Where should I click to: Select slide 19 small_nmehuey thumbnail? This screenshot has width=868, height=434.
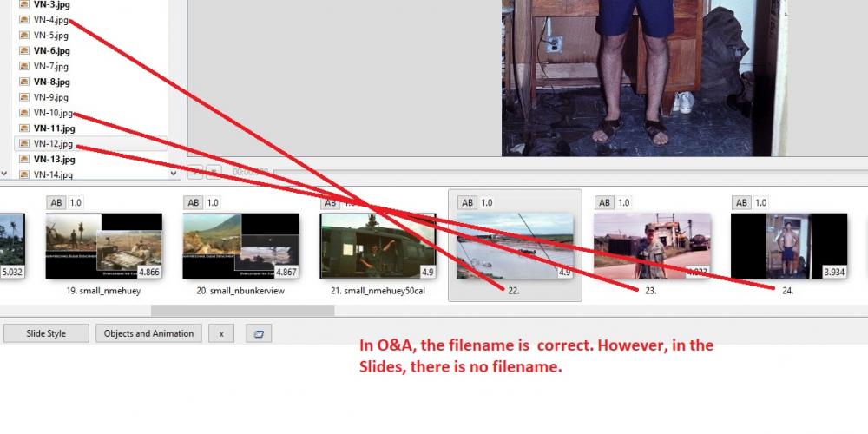coord(103,246)
